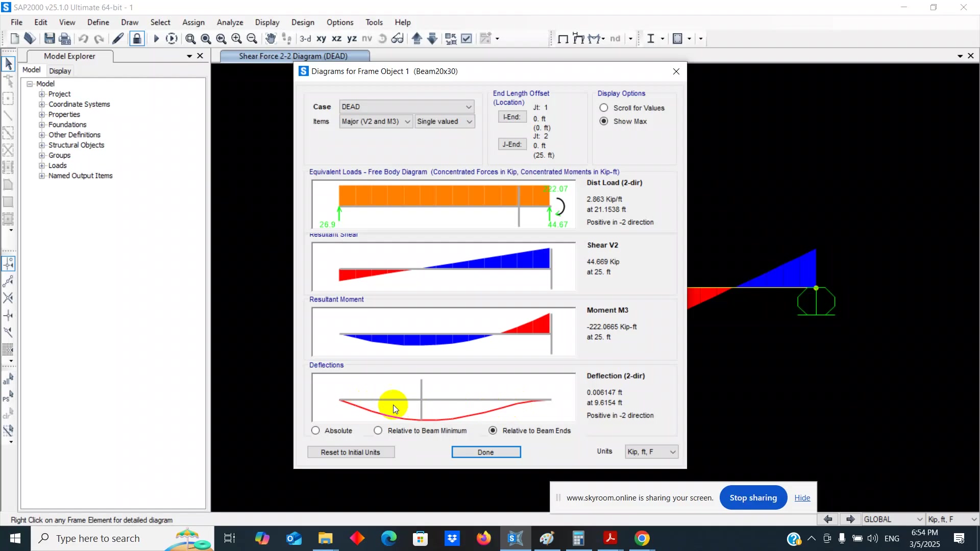Click the Undo arrow icon
Screen dimensions: 980x551
click(83, 39)
